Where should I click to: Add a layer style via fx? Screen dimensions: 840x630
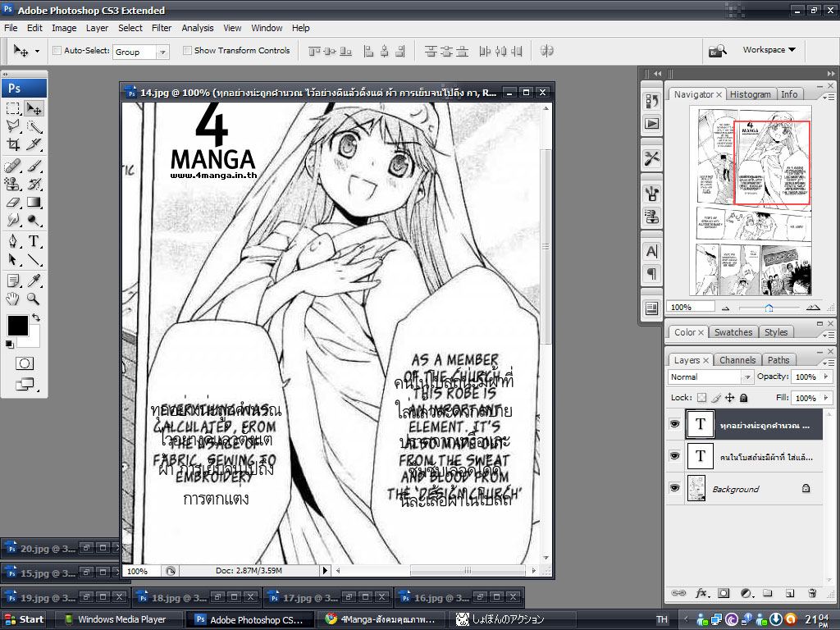702,593
